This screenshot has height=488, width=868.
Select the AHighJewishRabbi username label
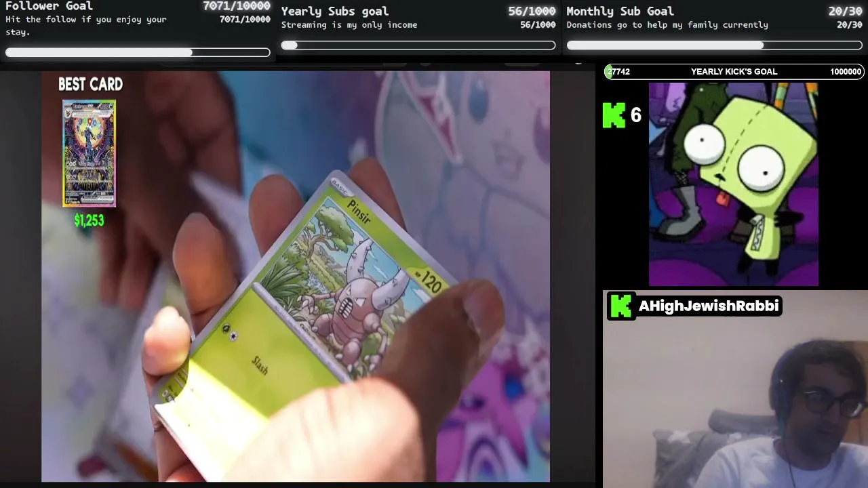tap(709, 306)
